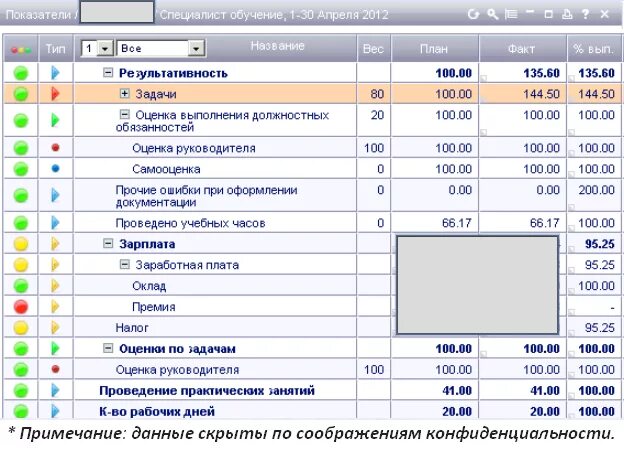Click green type arrow for Оценки по задачам
Image resolution: width=624 pixels, height=452 pixels.
point(55,349)
